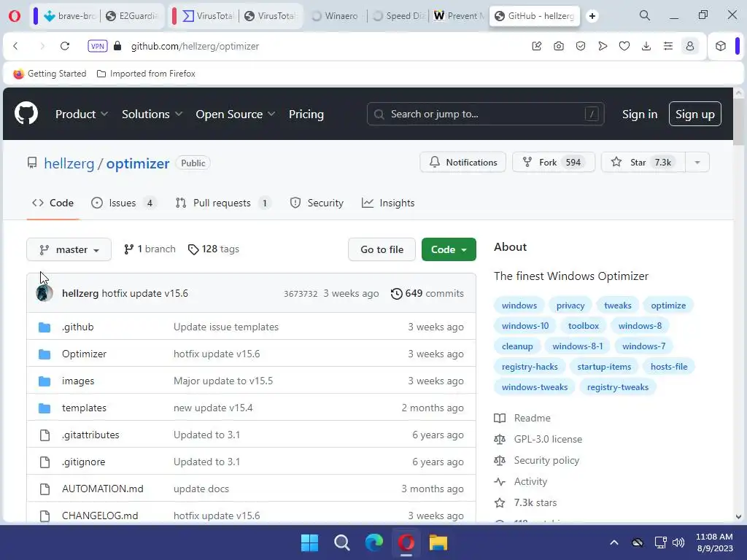Viewport: 747px width, 560px height.
Task: Open the Security tab
Action: pos(317,203)
